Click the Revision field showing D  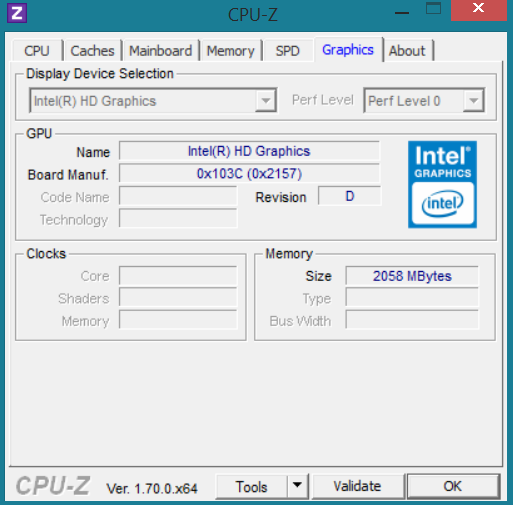[349, 196]
